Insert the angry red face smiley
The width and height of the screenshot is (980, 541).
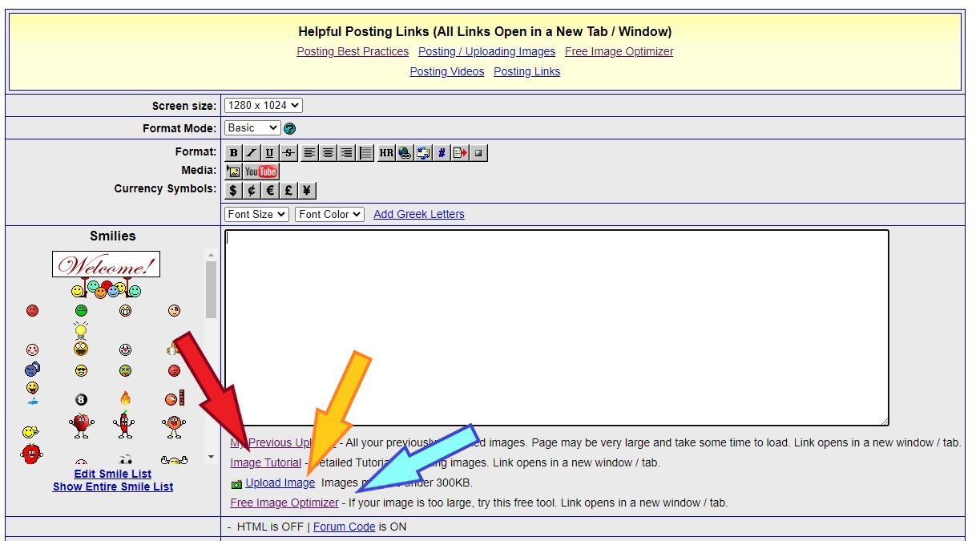(32, 310)
